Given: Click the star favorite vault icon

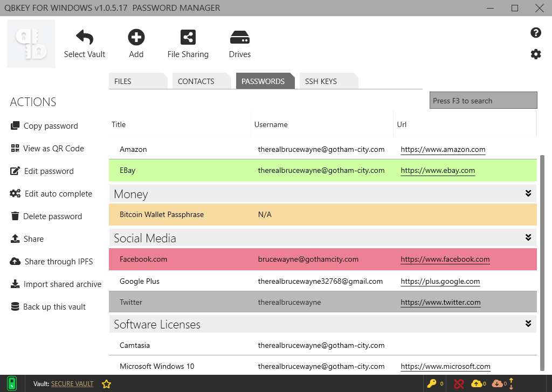Looking at the screenshot, I should [x=106, y=384].
